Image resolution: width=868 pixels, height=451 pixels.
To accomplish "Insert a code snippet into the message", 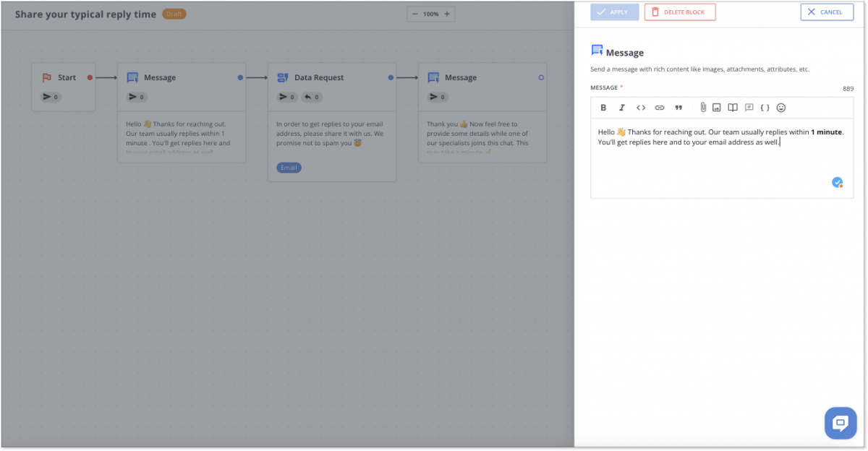I will [641, 107].
